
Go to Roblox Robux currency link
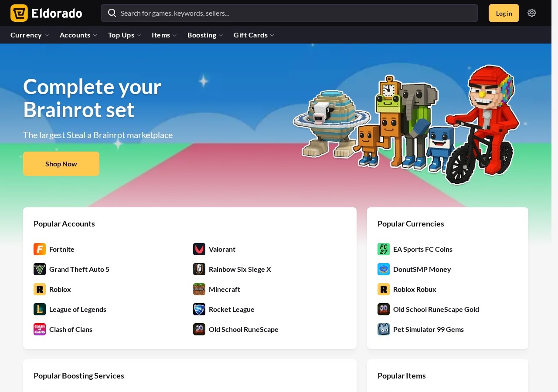pyautogui.click(x=415, y=289)
